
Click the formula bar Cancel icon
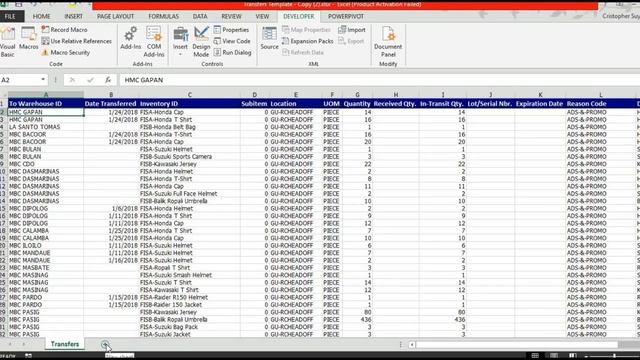tap(72, 80)
